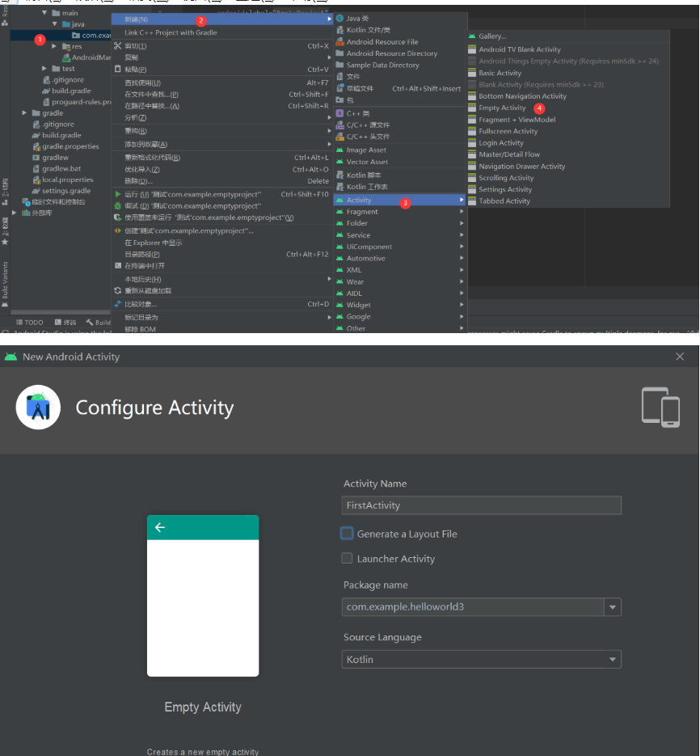Image resolution: width=700 pixels, height=756 pixels.
Task: Open the 新建(N) submenu entry
Action: tap(222, 19)
